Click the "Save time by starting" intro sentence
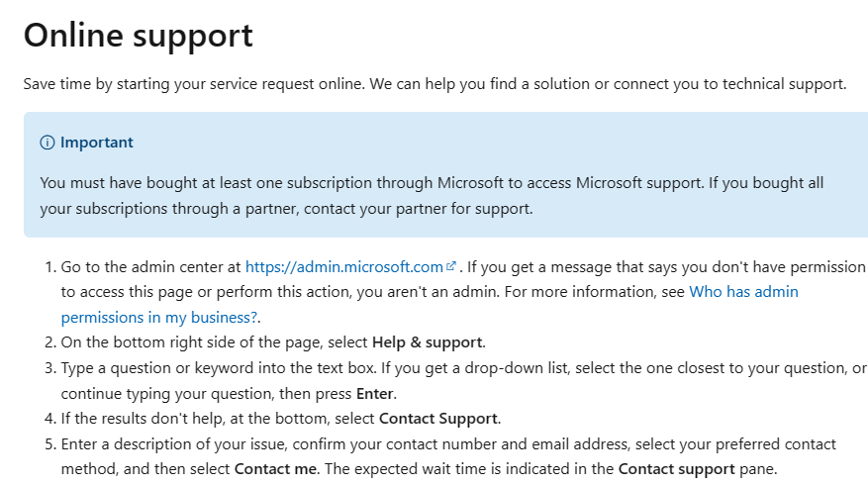 pos(198,83)
